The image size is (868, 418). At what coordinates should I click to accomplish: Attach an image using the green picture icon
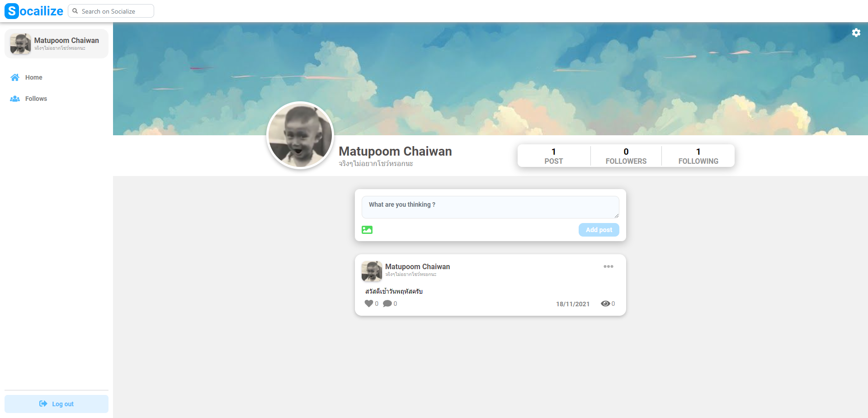367,230
